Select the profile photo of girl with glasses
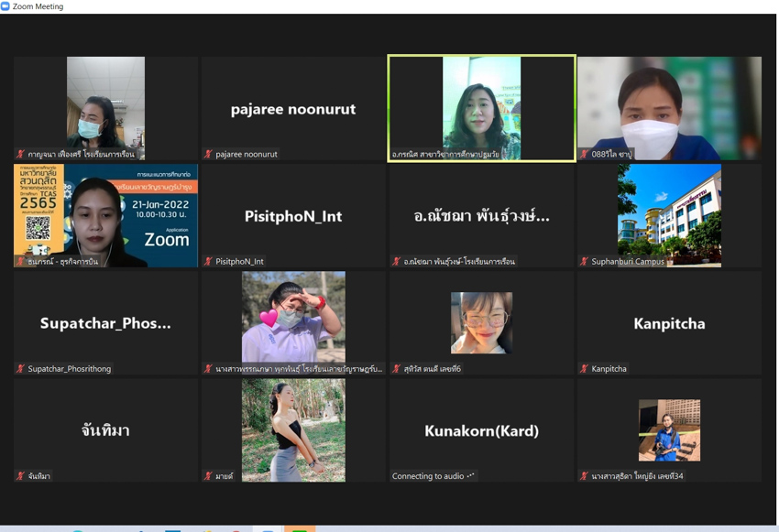Viewport: 779px width, 532px height. pyautogui.click(x=481, y=323)
